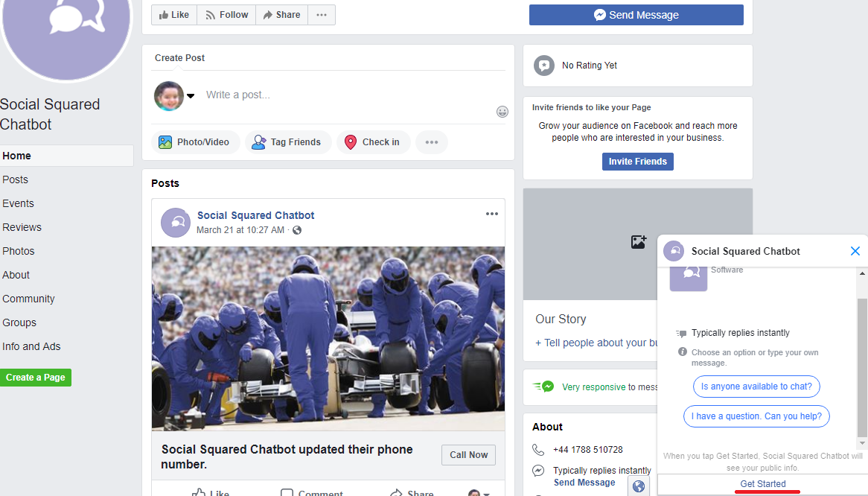The width and height of the screenshot is (868, 496).
Task: Click the emoji smiley icon in Create Post
Action: click(502, 112)
